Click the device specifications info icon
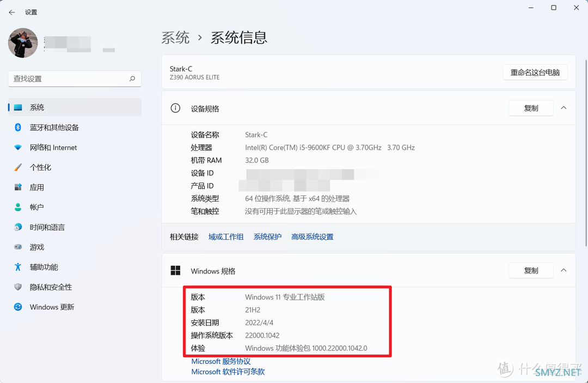The width and height of the screenshot is (588, 383). [x=175, y=108]
